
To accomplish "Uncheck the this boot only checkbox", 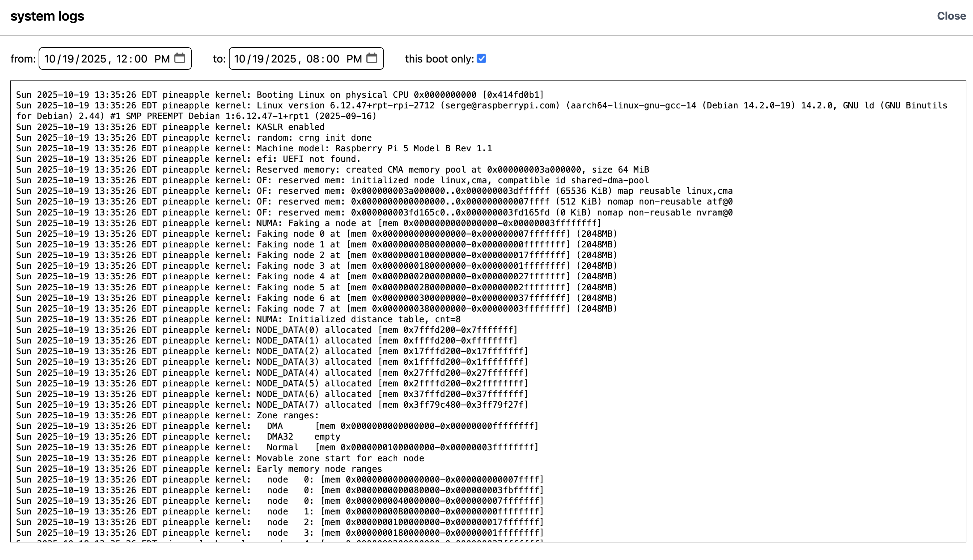I will pyautogui.click(x=481, y=59).
